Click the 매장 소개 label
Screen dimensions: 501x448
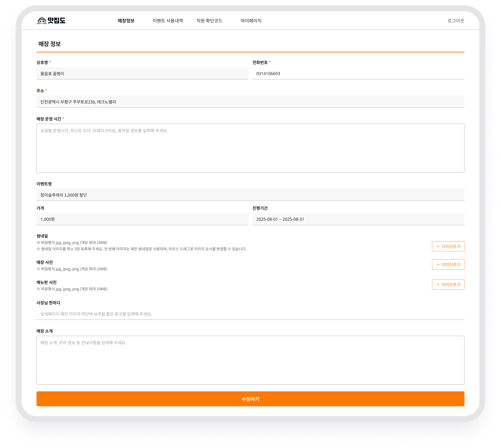point(45,331)
